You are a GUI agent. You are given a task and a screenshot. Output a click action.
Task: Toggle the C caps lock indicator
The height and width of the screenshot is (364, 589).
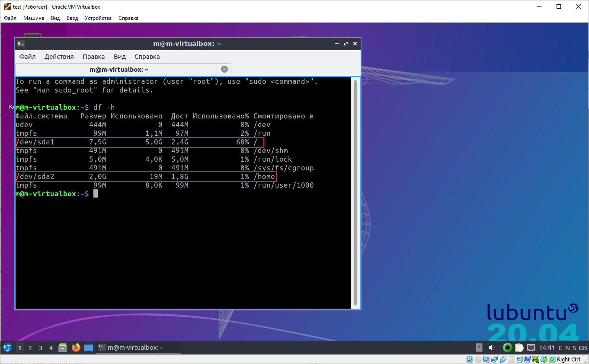560,348
